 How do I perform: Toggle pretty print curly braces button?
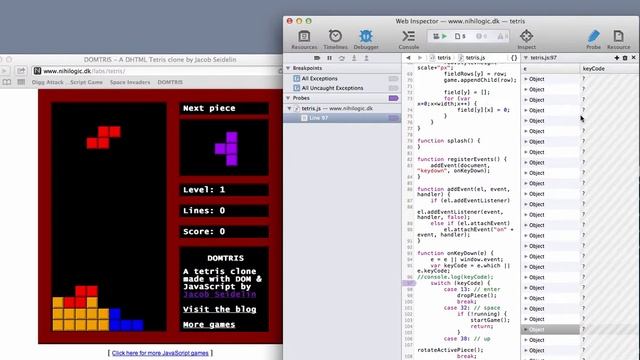514,58
